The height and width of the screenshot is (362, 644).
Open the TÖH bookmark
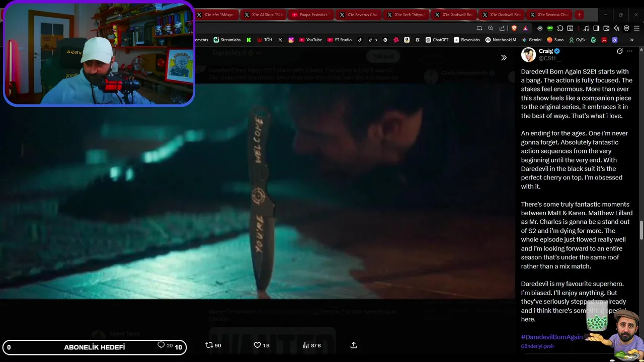tap(265, 40)
